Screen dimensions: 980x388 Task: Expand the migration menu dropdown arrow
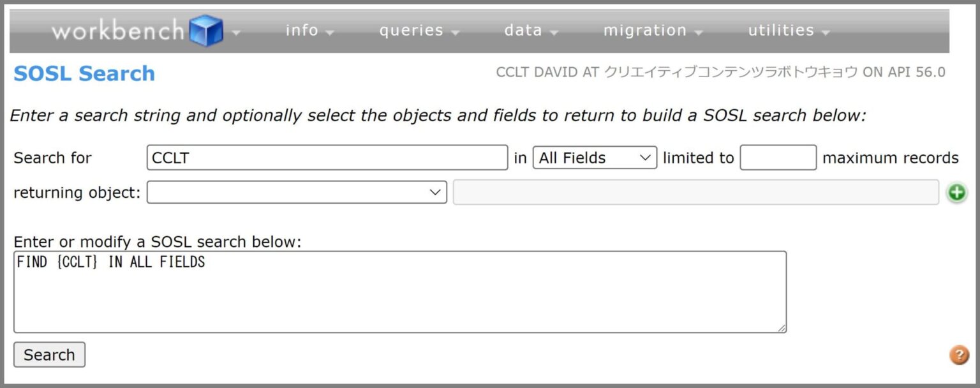[700, 33]
